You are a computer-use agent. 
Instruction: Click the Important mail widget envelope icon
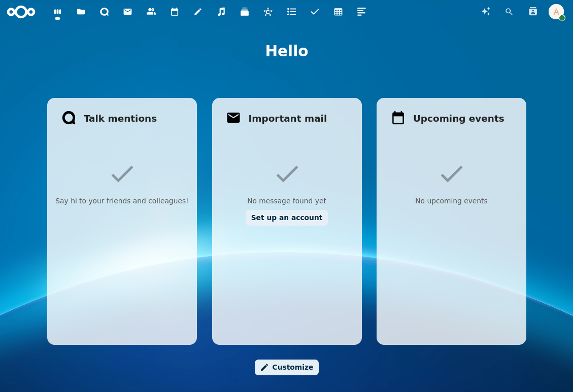[233, 118]
